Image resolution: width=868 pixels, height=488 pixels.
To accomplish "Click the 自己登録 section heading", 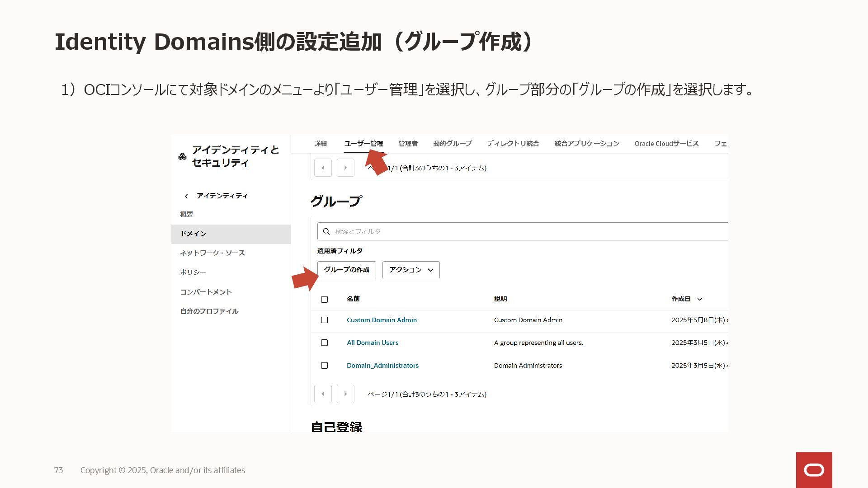I will [336, 427].
